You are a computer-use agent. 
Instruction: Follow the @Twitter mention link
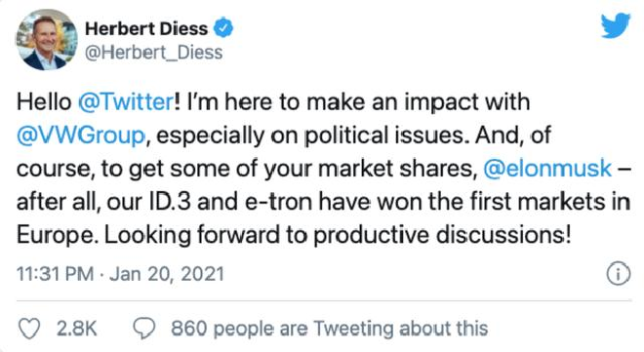(x=126, y=101)
